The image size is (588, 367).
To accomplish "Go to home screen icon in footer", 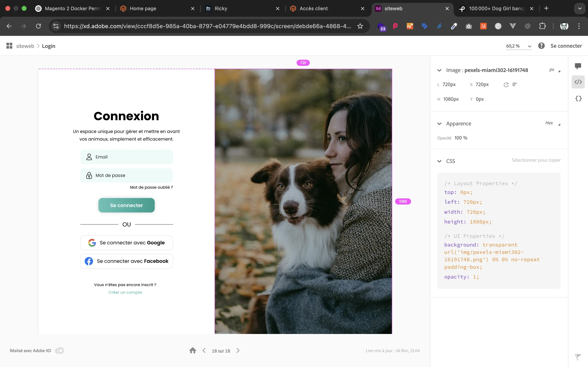I will 193,350.
